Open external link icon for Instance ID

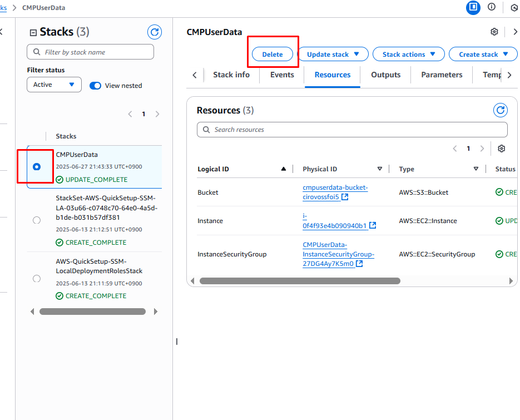pos(373,226)
